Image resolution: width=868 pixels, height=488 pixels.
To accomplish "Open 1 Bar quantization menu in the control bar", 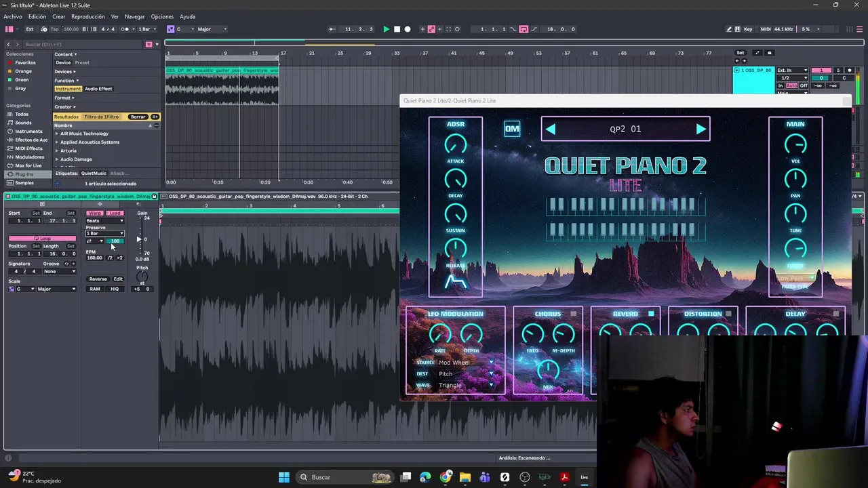I will (x=146, y=29).
